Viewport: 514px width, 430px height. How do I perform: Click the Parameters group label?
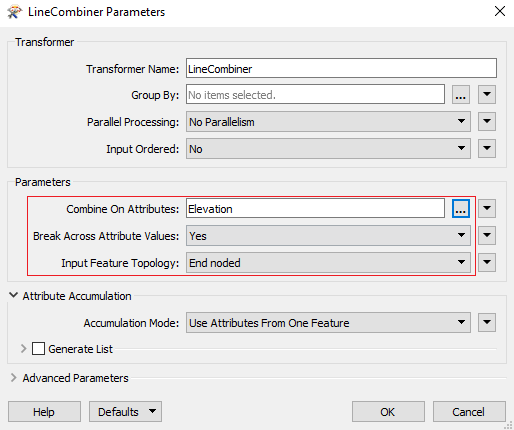point(43,182)
